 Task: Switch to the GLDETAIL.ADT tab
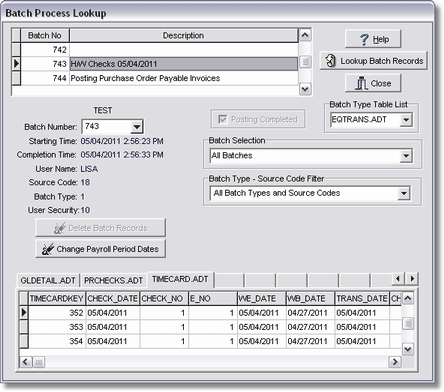[48, 281]
